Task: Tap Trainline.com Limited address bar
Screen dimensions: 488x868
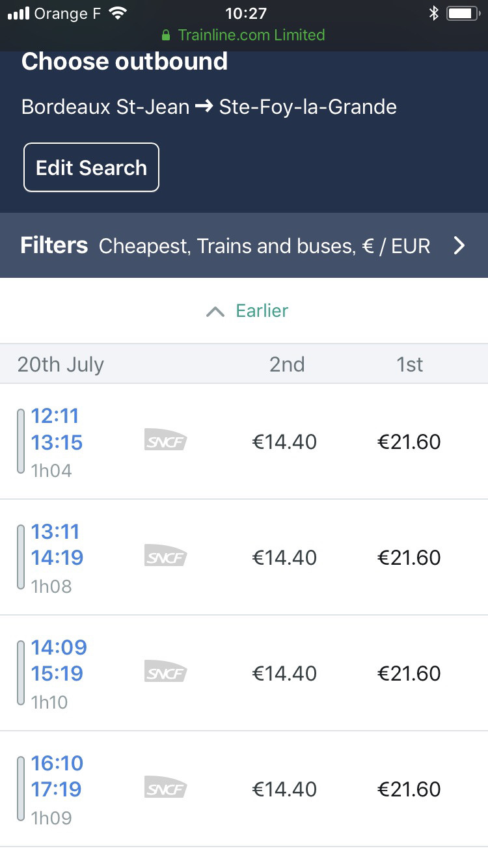Action: 243,35
